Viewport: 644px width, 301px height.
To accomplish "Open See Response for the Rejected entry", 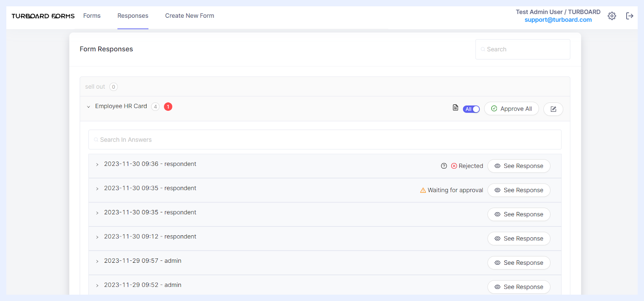I will click(519, 166).
